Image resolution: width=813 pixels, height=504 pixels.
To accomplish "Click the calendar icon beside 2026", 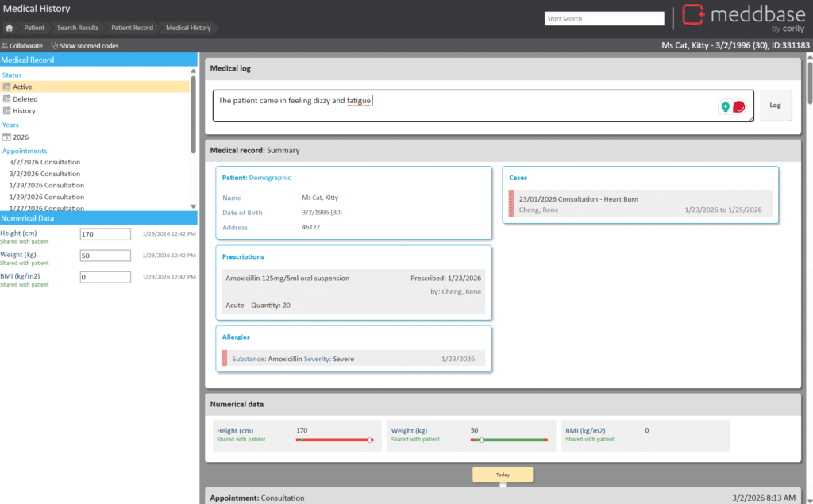I will click(6, 137).
